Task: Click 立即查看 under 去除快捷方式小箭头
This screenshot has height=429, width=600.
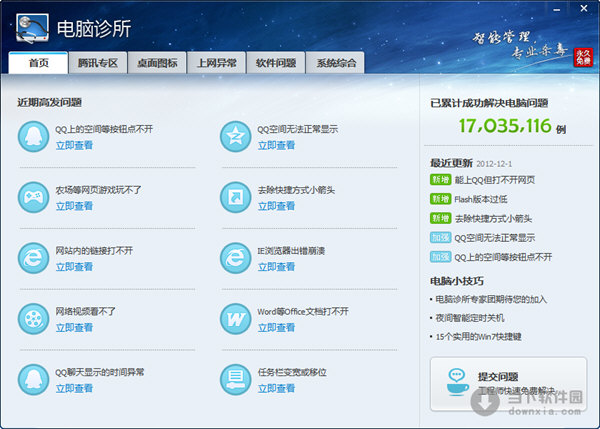Action: [276, 206]
